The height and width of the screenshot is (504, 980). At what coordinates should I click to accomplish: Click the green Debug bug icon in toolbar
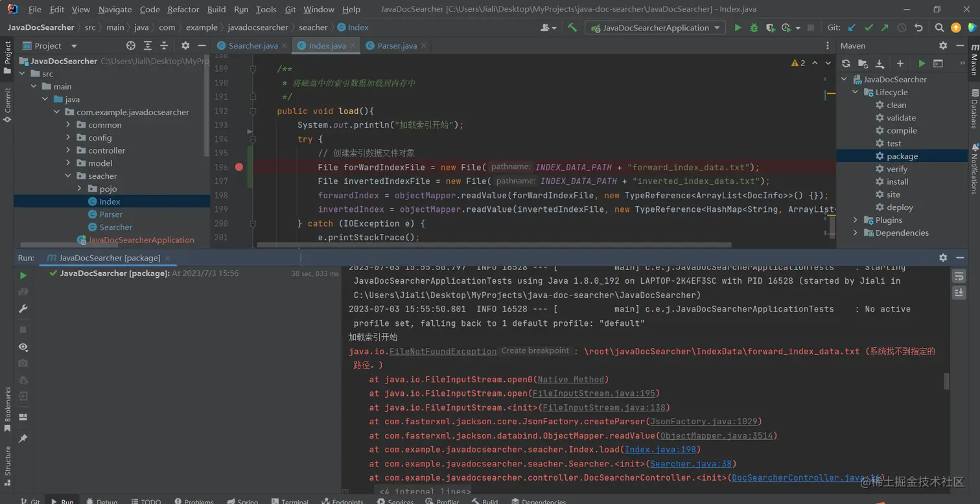click(753, 28)
